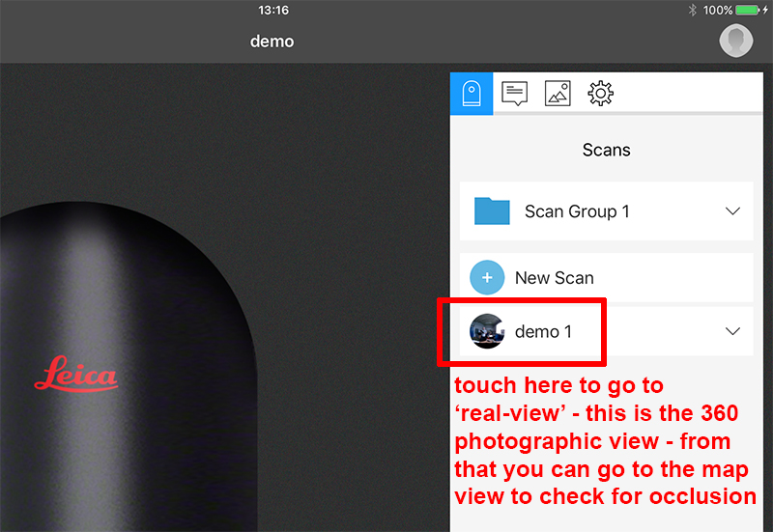Viewport: 773px width, 532px height.
Task: Tap the blue plus New Scan icon
Action: tap(487, 278)
